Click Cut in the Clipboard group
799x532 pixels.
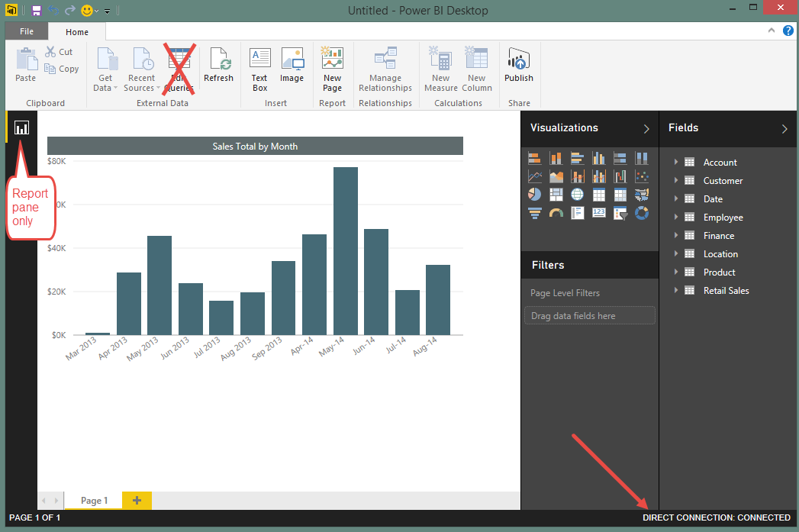(x=59, y=51)
